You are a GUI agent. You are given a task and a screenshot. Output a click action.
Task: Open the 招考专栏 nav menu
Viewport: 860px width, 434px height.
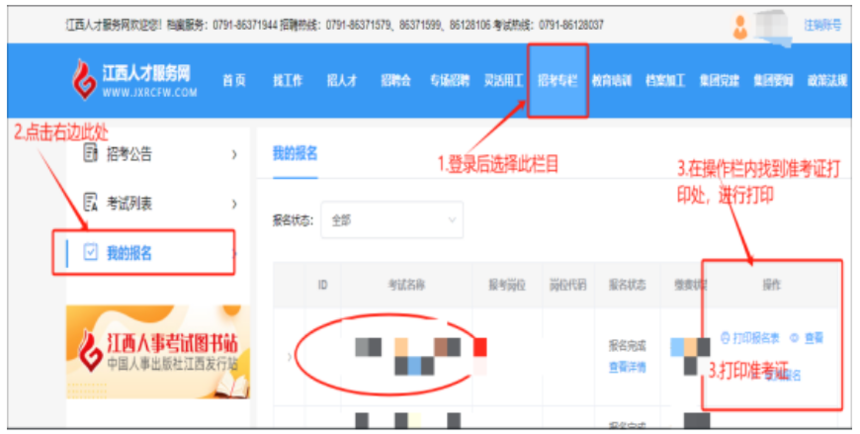pyautogui.click(x=557, y=81)
